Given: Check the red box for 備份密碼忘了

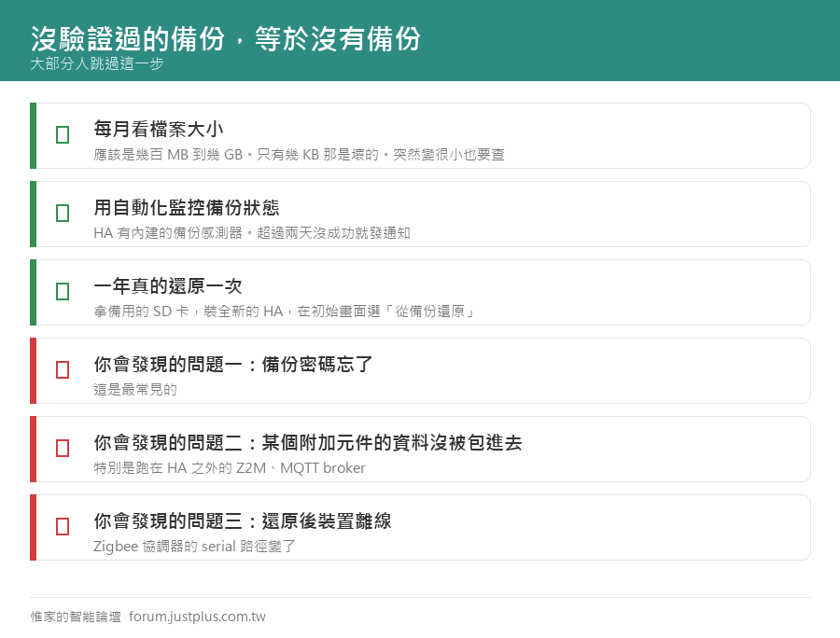Looking at the screenshot, I should coord(63,370).
